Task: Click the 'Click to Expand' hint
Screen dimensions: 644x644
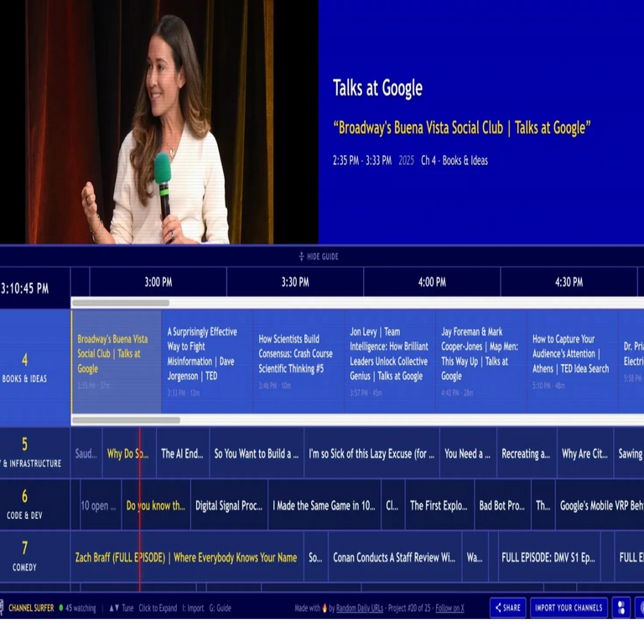Action: tap(158, 608)
